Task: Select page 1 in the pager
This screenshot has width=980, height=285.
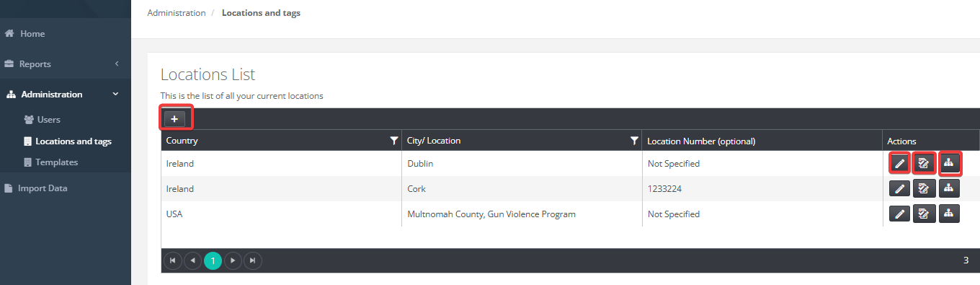Action: click(x=213, y=260)
